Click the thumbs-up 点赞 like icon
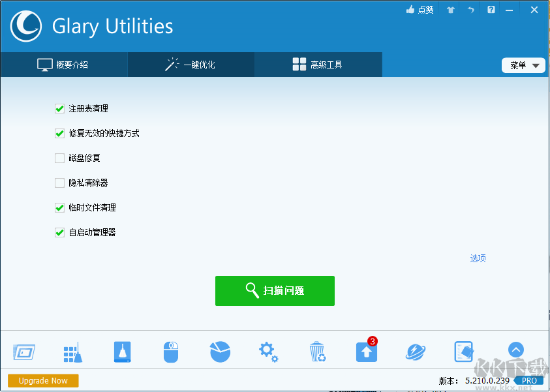Screen dimensions: 550x392 click(x=420, y=10)
